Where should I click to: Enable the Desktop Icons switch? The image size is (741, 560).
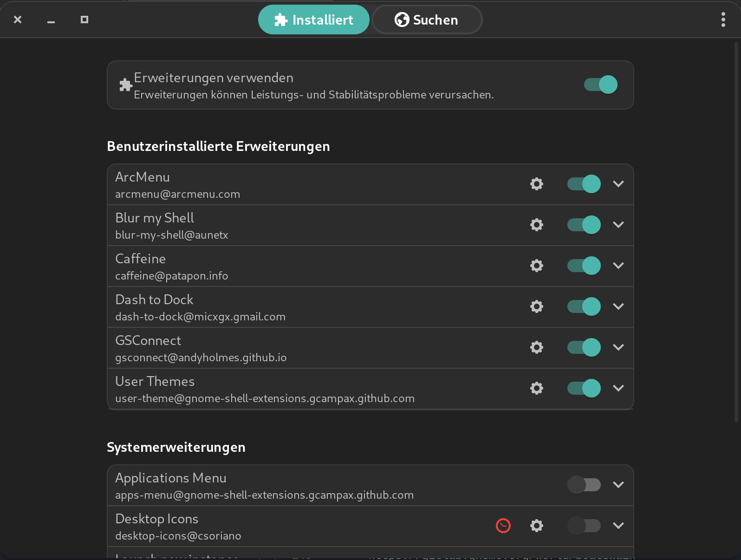coord(584,526)
